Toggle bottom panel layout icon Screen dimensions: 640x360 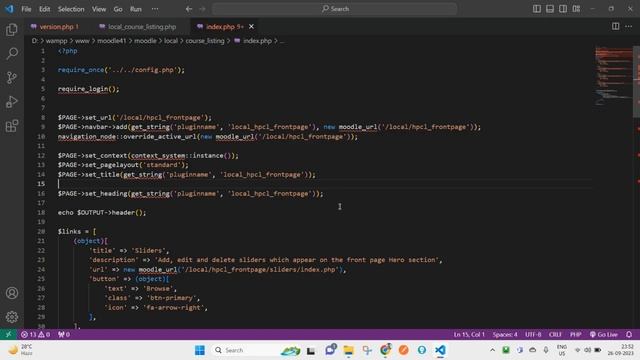click(x=550, y=9)
